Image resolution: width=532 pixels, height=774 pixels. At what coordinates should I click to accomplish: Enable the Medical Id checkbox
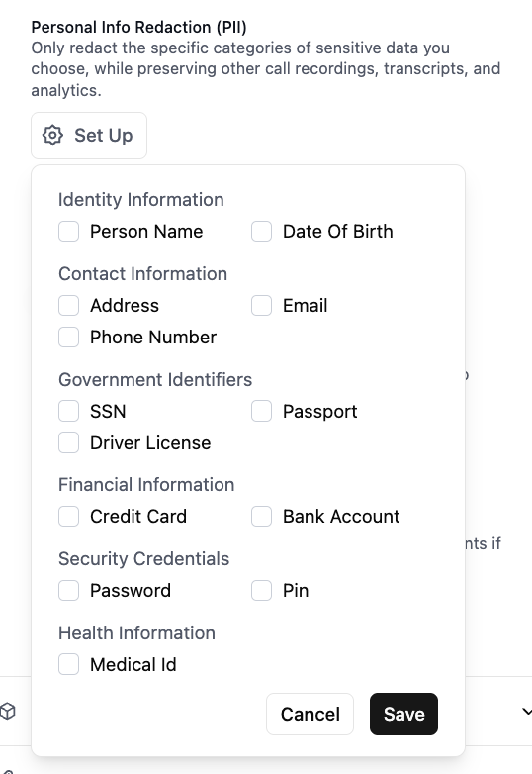pyautogui.click(x=68, y=664)
